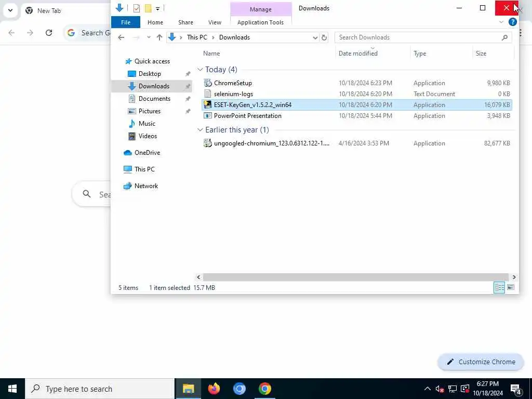
Task: Open recent locations dropdown arrow
Action: pyautogui.click(x=149, y=37)
